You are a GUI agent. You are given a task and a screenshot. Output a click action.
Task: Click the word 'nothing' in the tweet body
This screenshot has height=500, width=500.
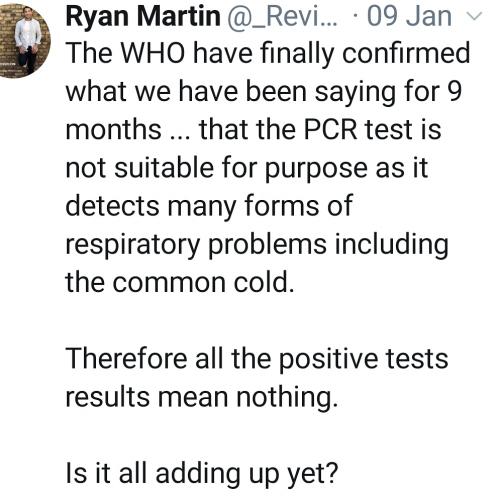point(285,398)
